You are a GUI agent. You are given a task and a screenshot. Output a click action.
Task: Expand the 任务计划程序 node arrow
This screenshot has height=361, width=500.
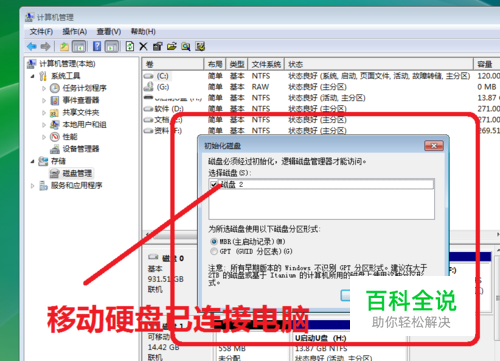44,88
